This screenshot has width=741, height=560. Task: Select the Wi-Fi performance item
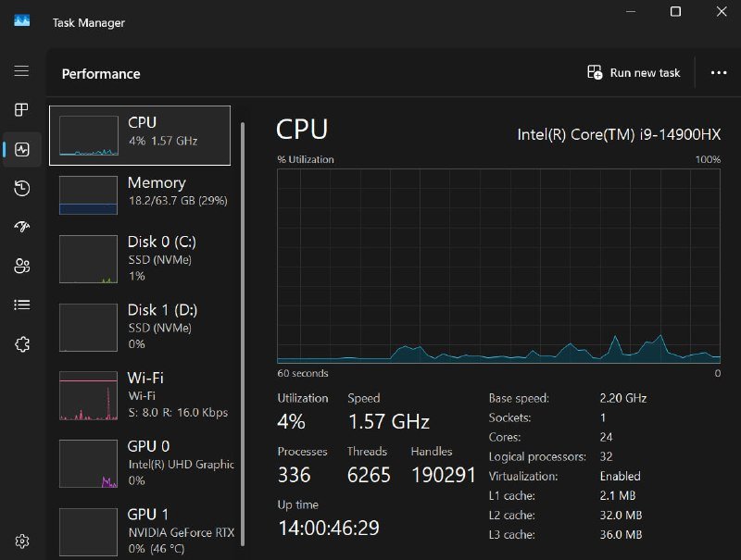(139, 394)
